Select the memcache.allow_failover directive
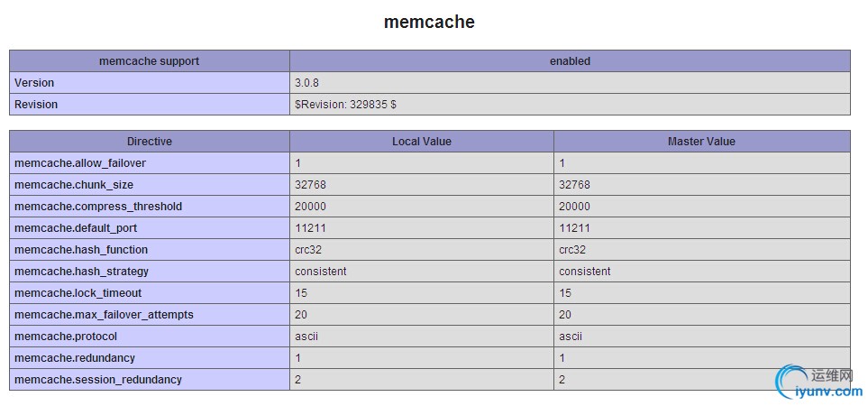Screen dimensions: 868x406 coord(80,163)
